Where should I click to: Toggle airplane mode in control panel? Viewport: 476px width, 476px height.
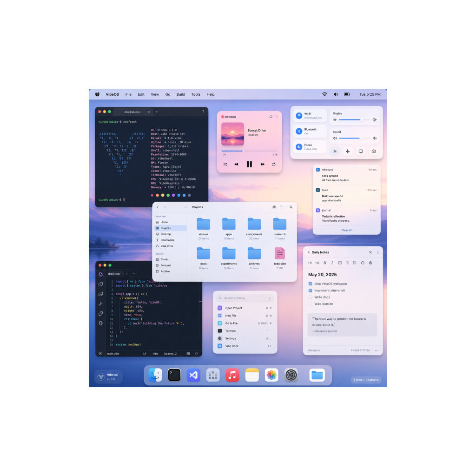tap(348, 151)
